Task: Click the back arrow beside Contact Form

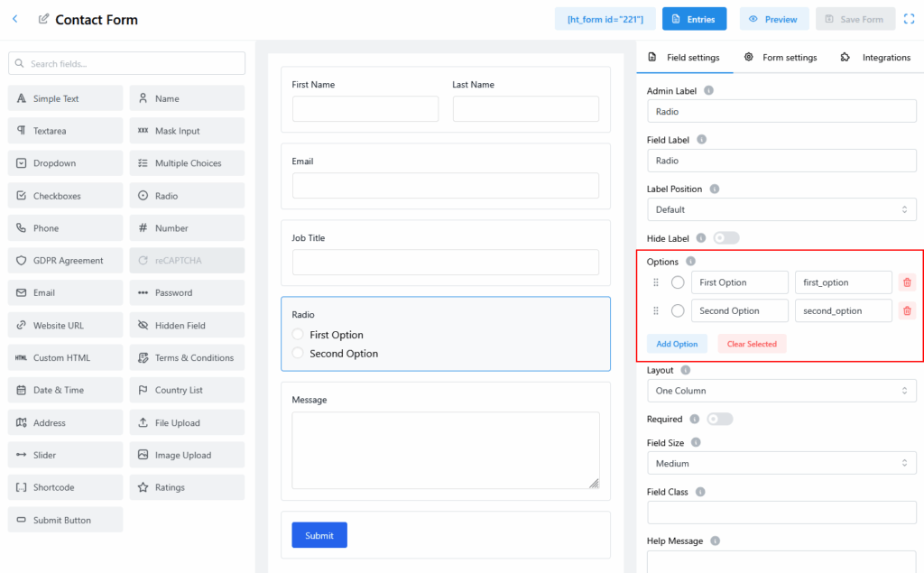Action: pyautogui.click(x=14, y=19)
